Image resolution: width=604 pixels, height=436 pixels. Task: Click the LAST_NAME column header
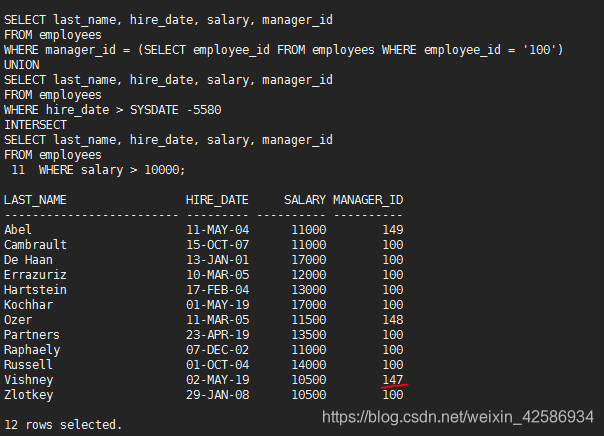35,200
